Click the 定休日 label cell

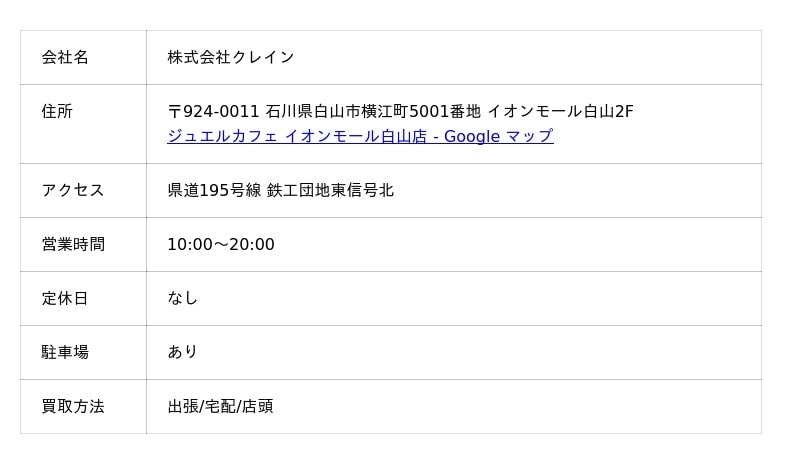83,299
